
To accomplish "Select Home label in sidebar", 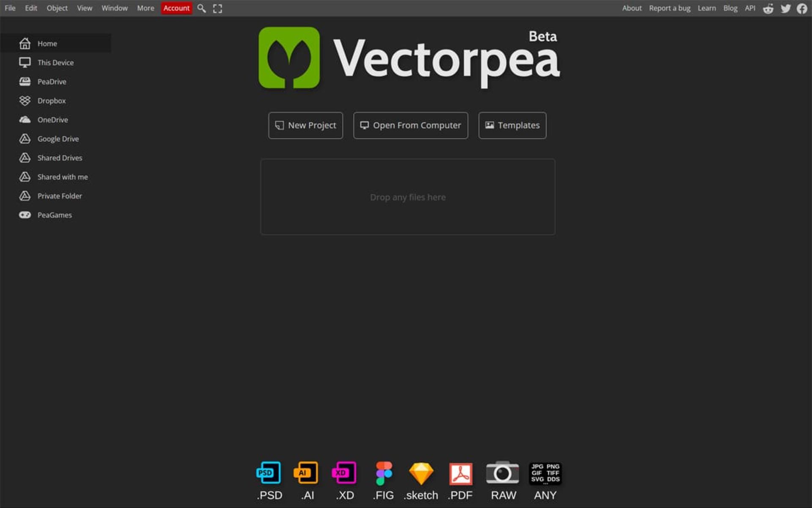I will tap(47, 44).
